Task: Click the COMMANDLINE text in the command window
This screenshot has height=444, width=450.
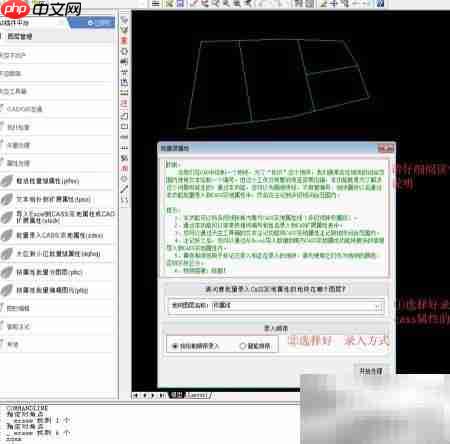Action: (27, 408)
